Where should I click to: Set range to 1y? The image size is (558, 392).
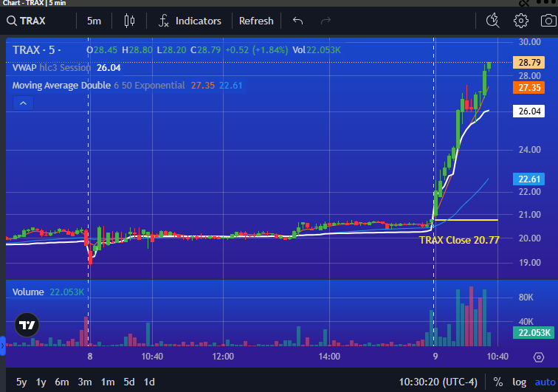coord(41,382)
